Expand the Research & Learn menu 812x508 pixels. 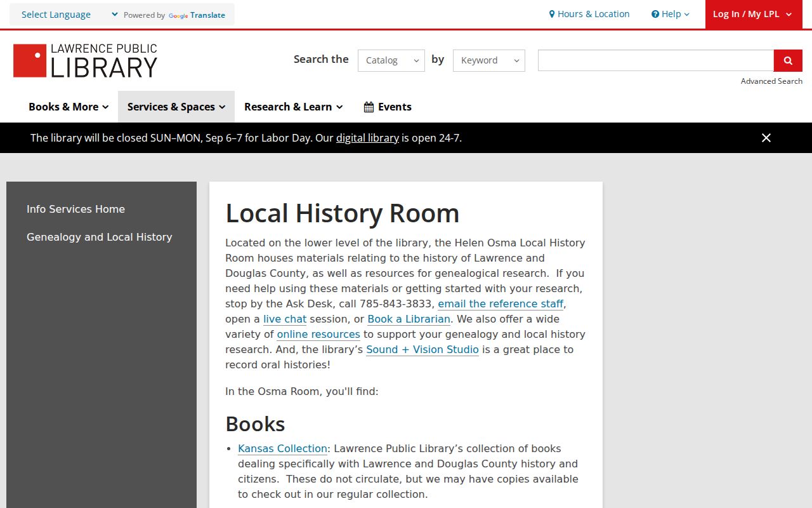294,107
